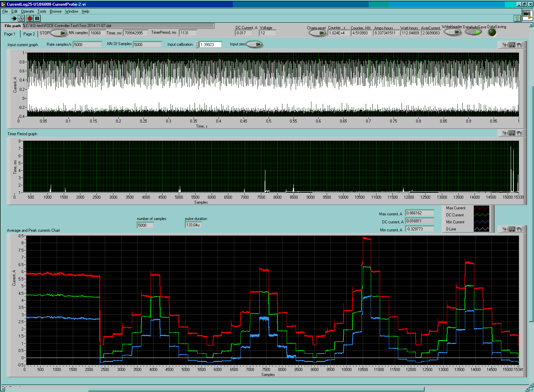Switch to the Page 2 tab
The width and height of the screenshot is (534, 392).
click(x=29, y=34)
